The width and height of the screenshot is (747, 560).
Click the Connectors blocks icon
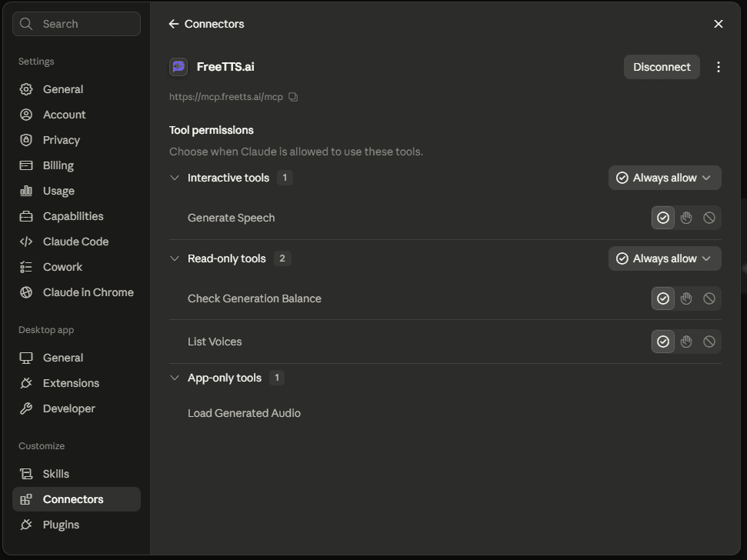coord(26,499)
